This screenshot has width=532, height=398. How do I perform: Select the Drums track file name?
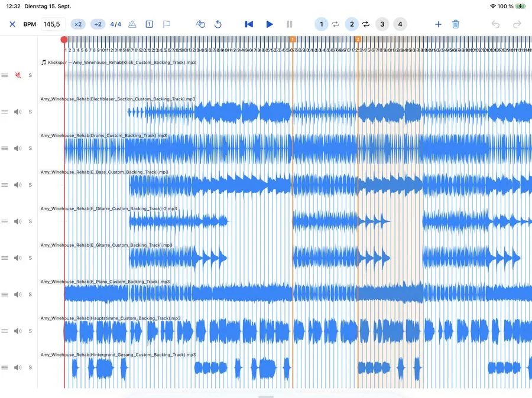coord(103,136)
